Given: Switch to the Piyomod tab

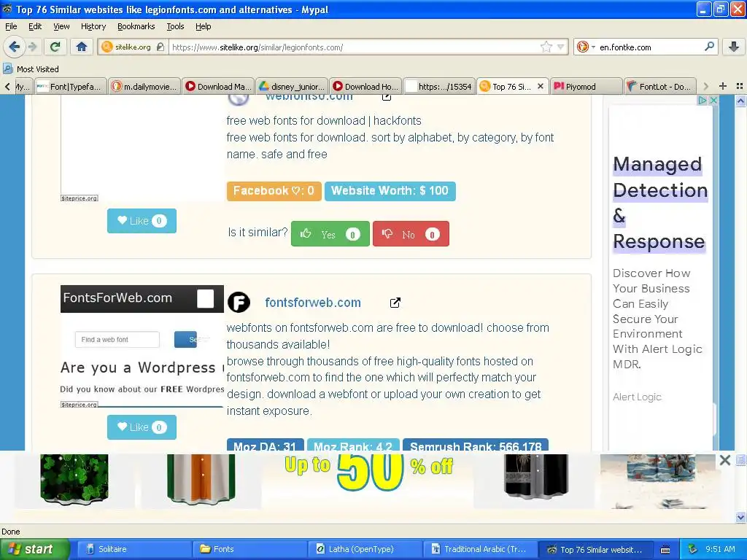Looking at the screenshot, I should click(587, 87).
